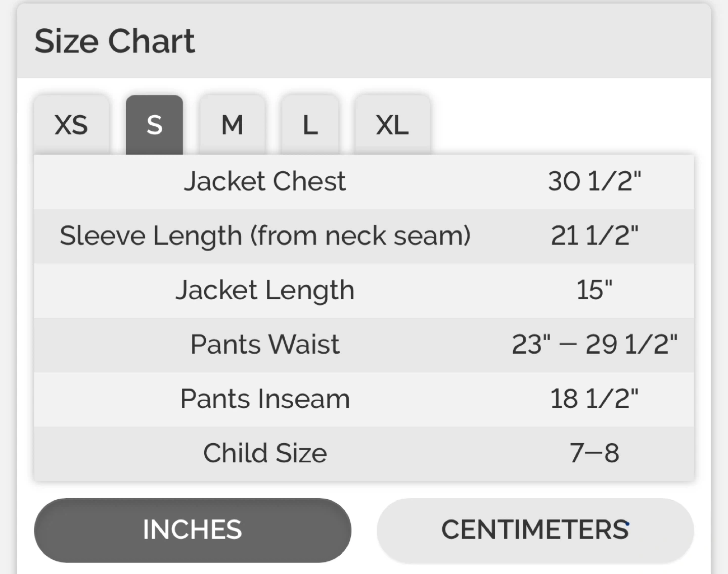Click the 7–8 child size value
This screenshot has width=728, height=574.
point(595,453)
